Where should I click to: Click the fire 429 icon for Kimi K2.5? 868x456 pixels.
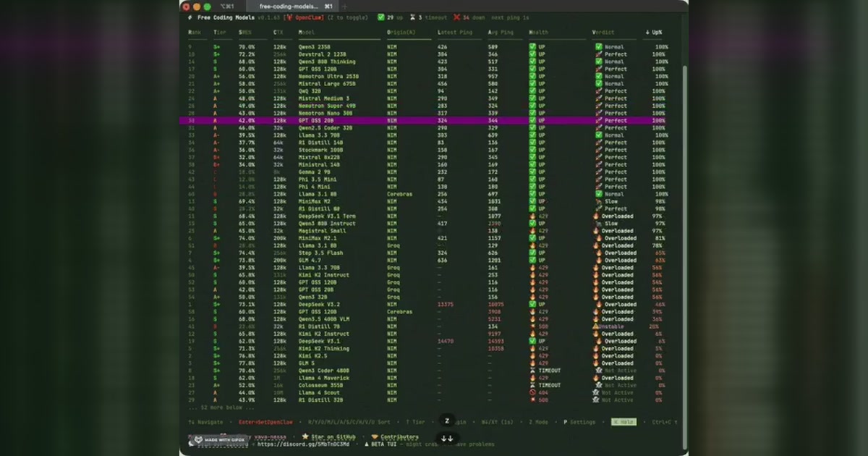[532, 356]
